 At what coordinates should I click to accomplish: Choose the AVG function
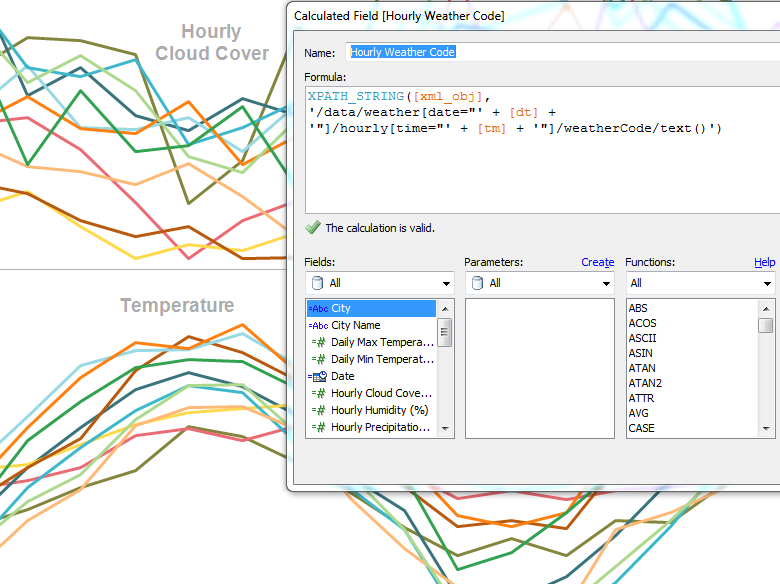638,413
